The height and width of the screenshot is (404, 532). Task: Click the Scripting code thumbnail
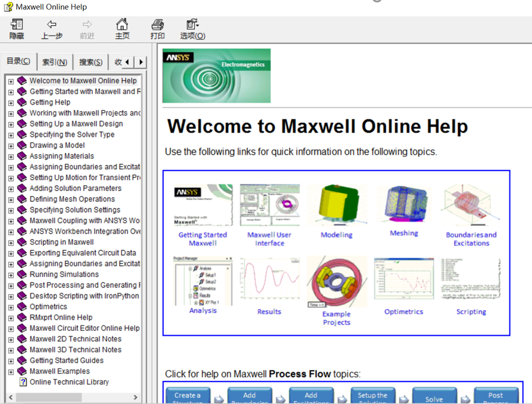[x=471, y=279]
